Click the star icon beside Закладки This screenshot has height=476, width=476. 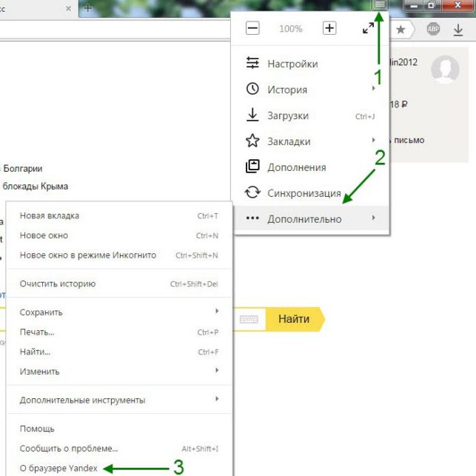(x=252, y=141)
